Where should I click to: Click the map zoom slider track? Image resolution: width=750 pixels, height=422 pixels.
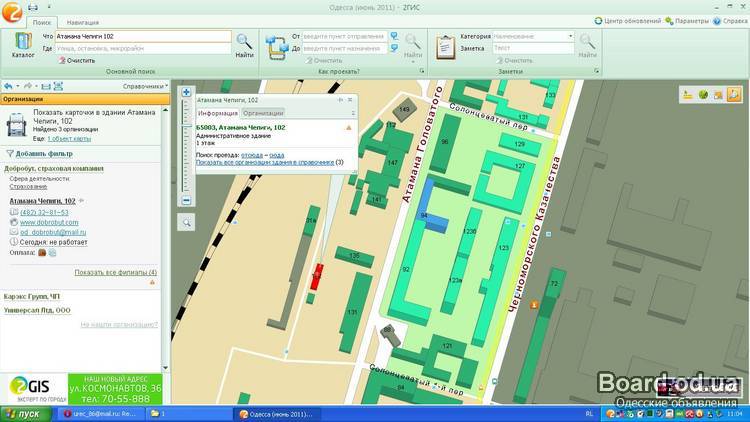[187, 146]
